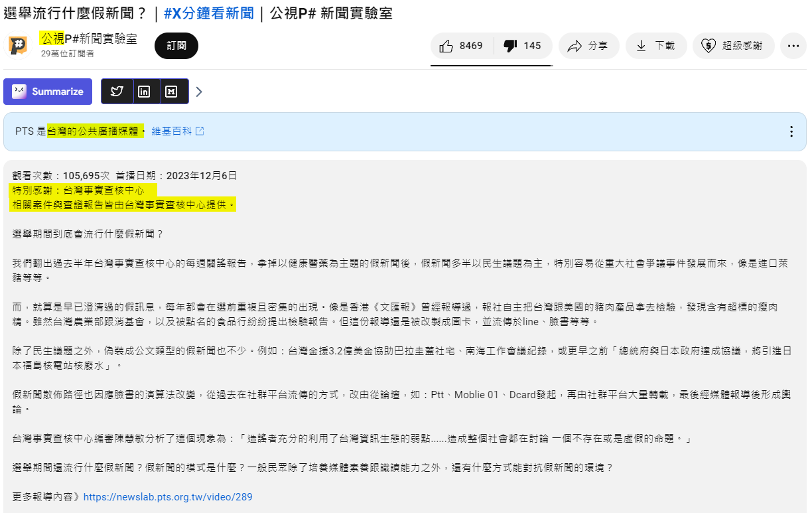Open 公視P#新聞實驗室 channel avatar
This screenshot has width=812, height=513.
point(18,45)
